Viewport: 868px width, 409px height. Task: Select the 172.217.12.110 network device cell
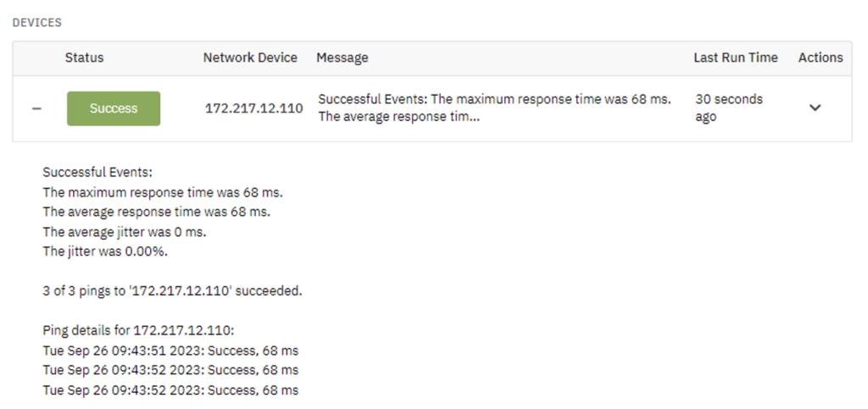pyautogui.click(x=254, y=108)
